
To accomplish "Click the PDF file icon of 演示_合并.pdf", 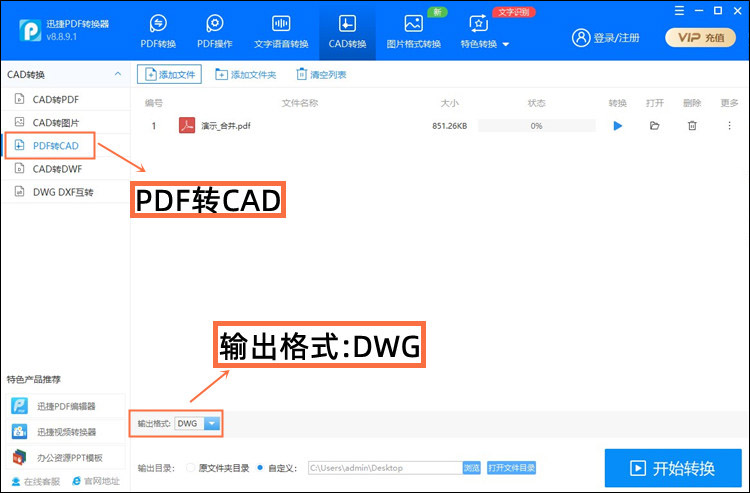I will [x=187, y=126].
